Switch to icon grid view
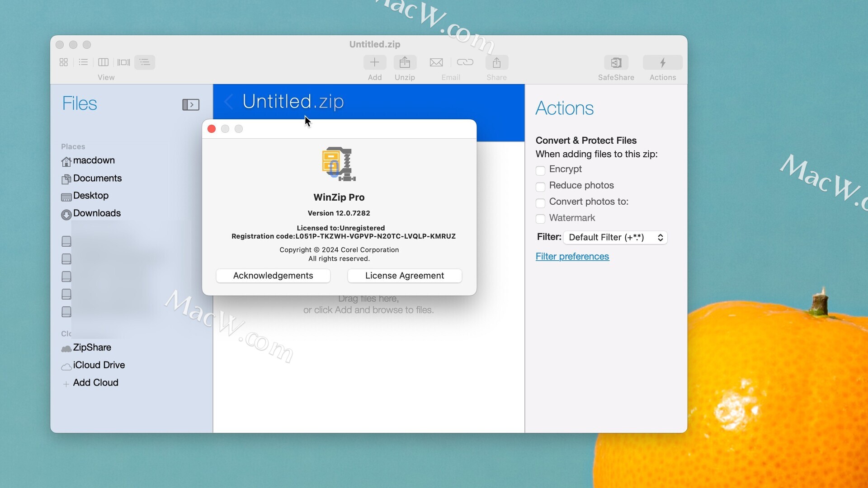Viewport: 868px width, 488px height. coord(64,62)
